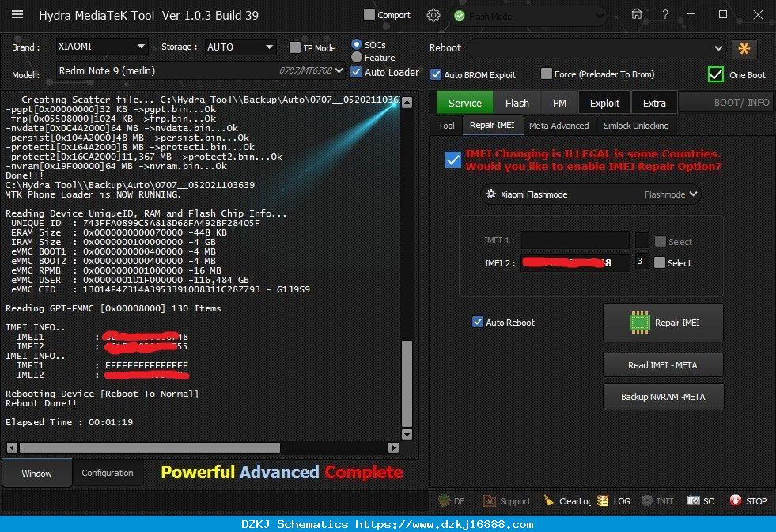Click the log vertical scrollbar thumb

pyautogui.click(x=407, y=383)
